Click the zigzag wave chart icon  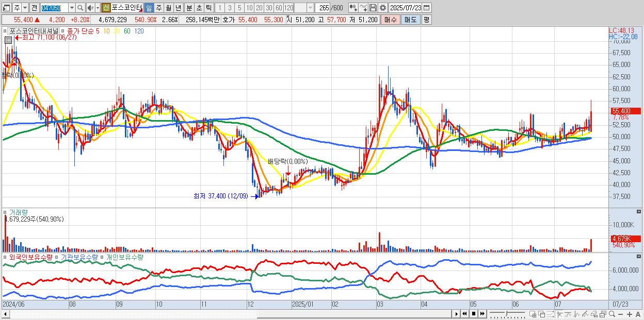(x=577, y=313)
